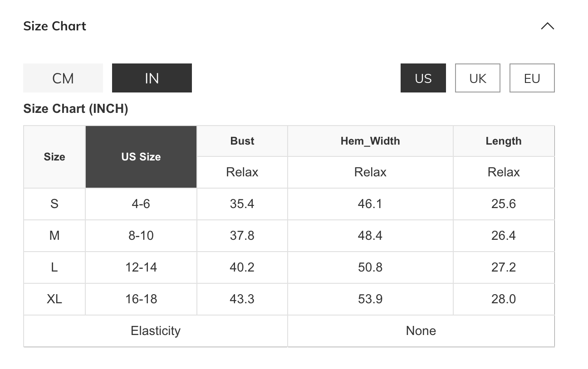Click the Hem_Width column header
This screenshot has height=369, width=588.
pos(370,141)
